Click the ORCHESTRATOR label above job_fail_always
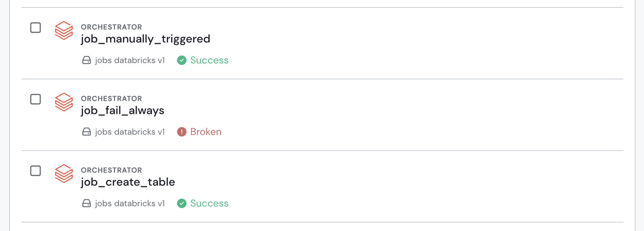 (x=111, y=98)
